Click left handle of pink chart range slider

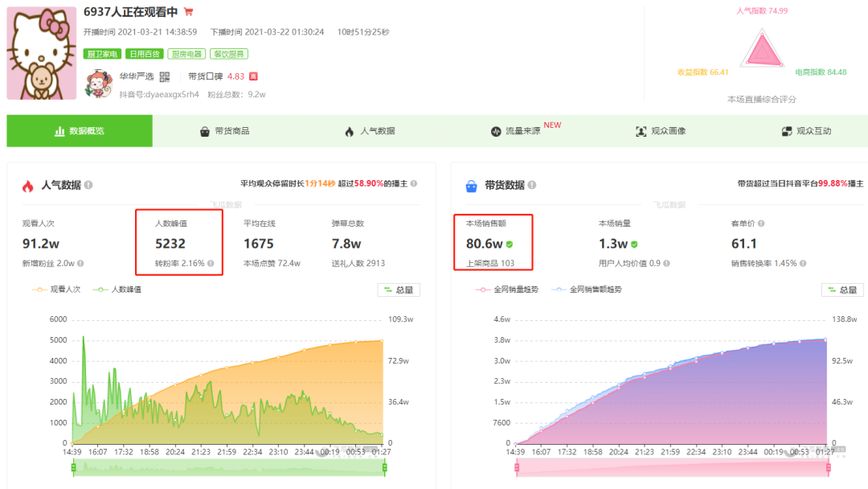517,468
